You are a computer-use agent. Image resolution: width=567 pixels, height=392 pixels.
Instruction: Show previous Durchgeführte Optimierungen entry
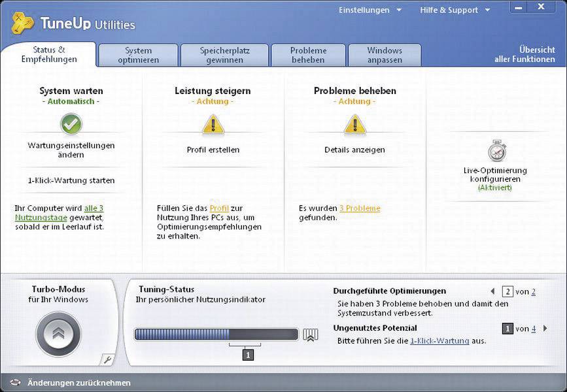(x=492, y=291)
